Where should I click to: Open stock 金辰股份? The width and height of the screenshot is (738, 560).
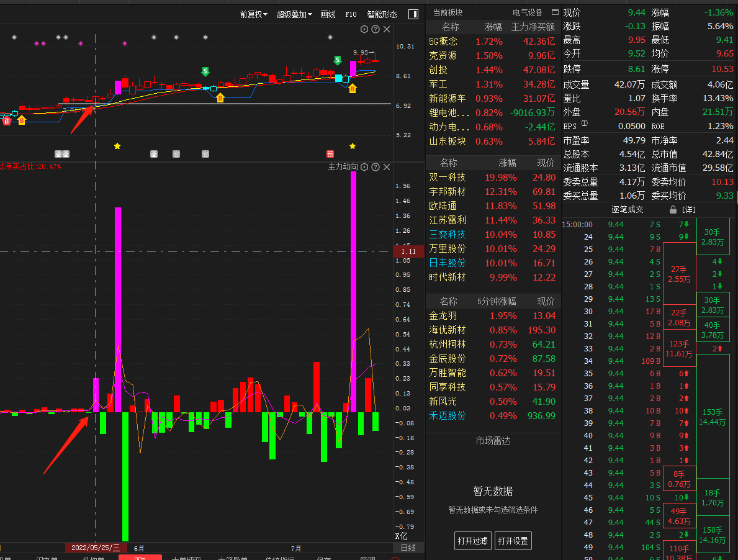click(492, 359)
